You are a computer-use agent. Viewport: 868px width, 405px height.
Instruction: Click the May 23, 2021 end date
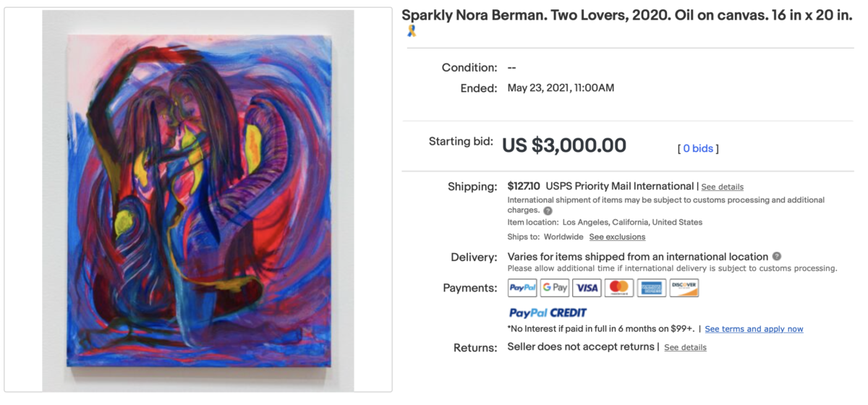(561, 88)
